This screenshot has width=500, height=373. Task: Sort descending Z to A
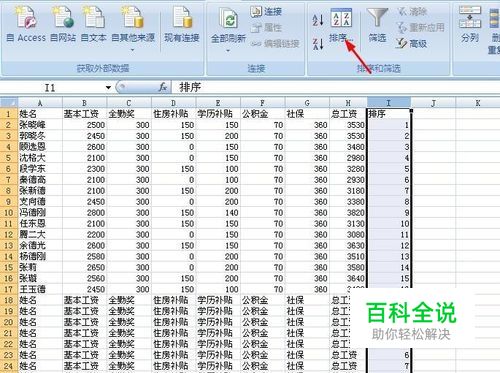[318, 44]
